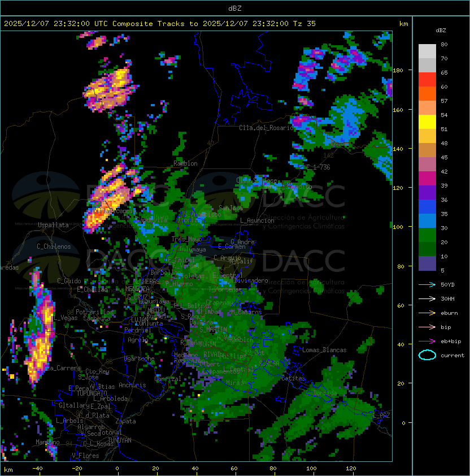This screenshot has height=476, width=470.
Task: Click the 'La_Carrera' map label
Action: click(63, 368)
